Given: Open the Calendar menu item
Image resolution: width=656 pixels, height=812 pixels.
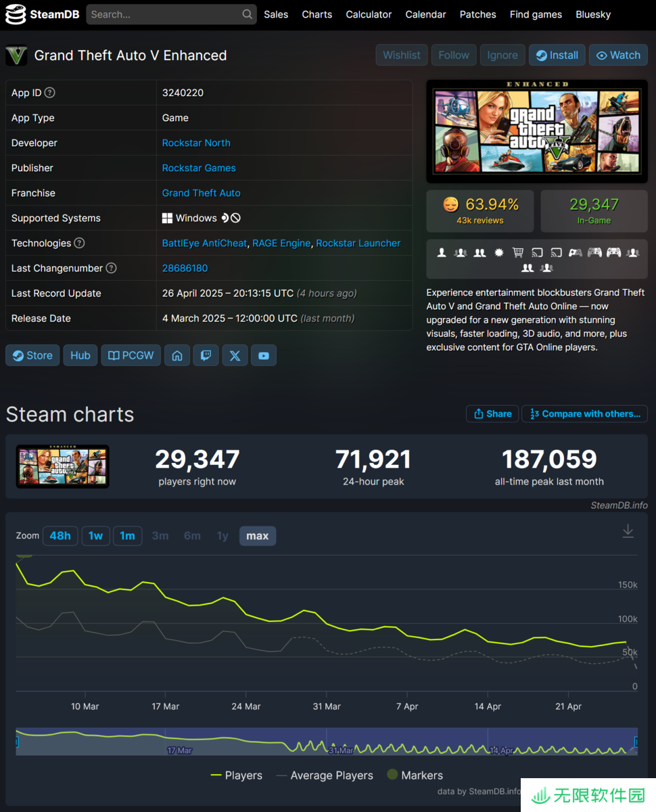Looking at the screenshot, I should [425, 14].
